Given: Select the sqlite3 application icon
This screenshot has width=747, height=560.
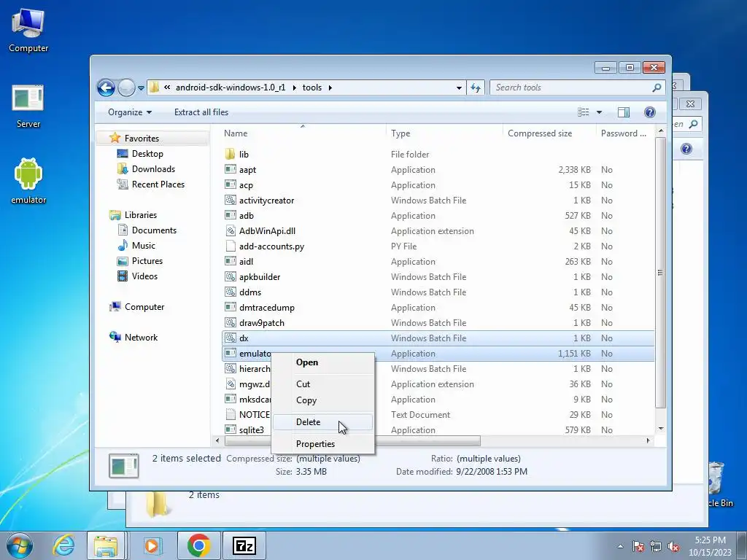Looking at the screenshot, I should pyautogui.click(x=230, y=429).
